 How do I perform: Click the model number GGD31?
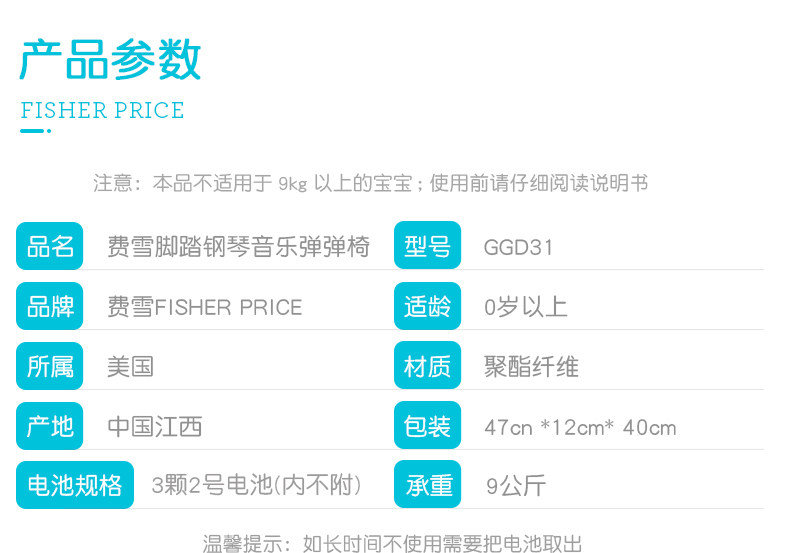[x=518, y=247]
